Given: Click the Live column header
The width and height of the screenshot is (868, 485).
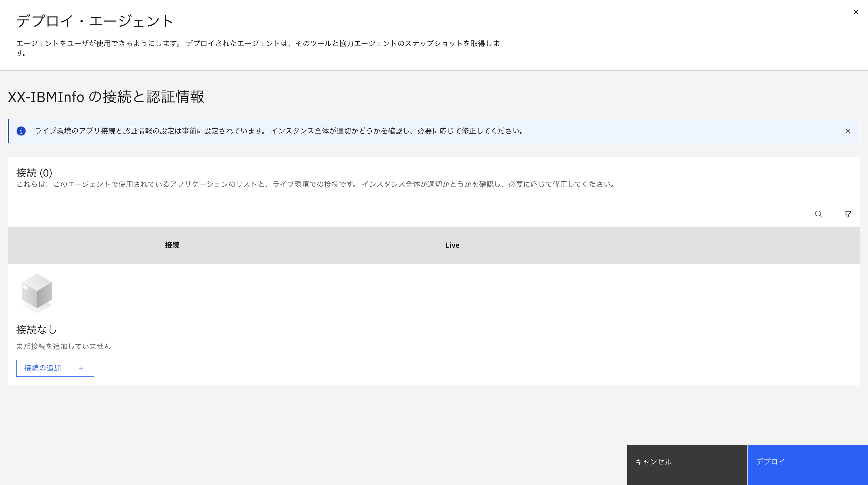Looking at the screenshot, I should [x=452, y=245].
